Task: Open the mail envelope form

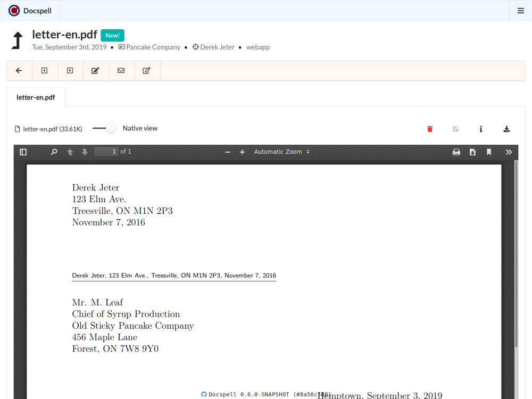Action: click(x=121, y=71)
